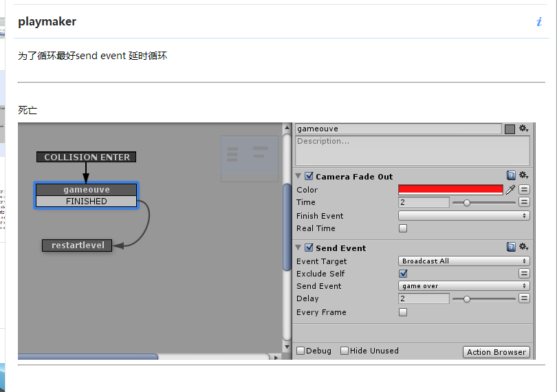Click variable toggle button next to Color

click(x=524, y=189)
